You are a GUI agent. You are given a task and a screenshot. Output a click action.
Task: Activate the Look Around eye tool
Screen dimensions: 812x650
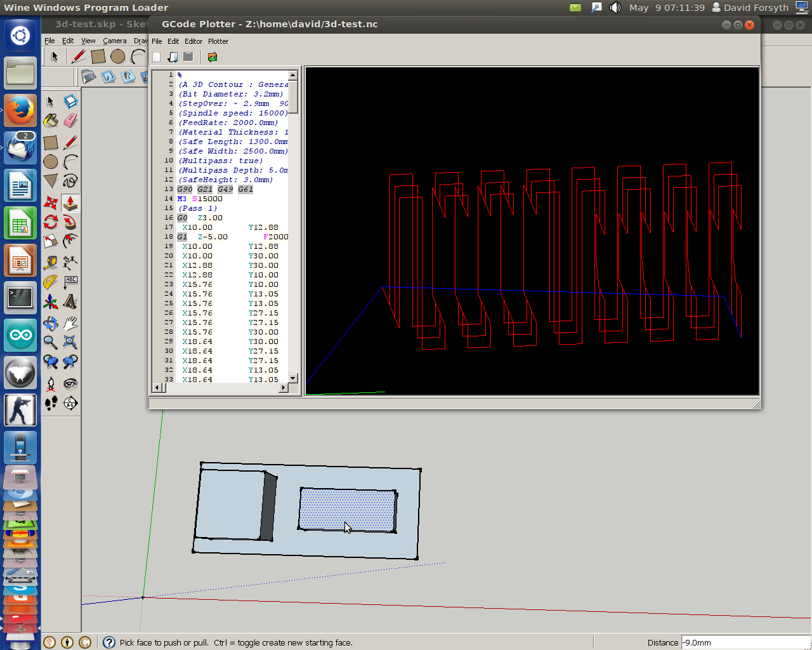(70, 383)
